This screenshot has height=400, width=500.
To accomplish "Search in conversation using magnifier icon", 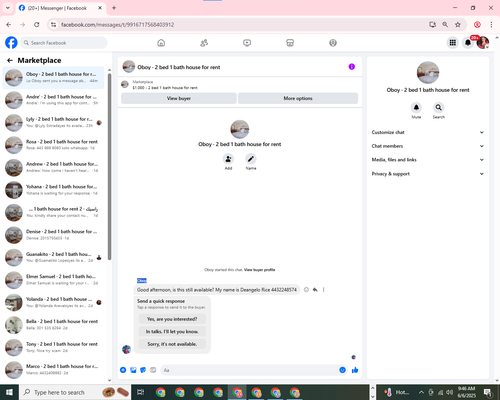I will [439, 107].
